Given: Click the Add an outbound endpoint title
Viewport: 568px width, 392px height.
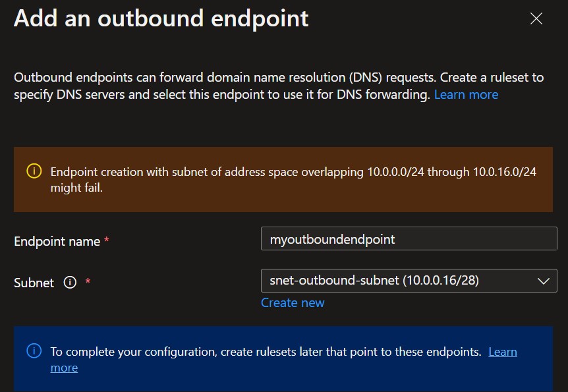Looking at the screenshot, I should [160, 18].
